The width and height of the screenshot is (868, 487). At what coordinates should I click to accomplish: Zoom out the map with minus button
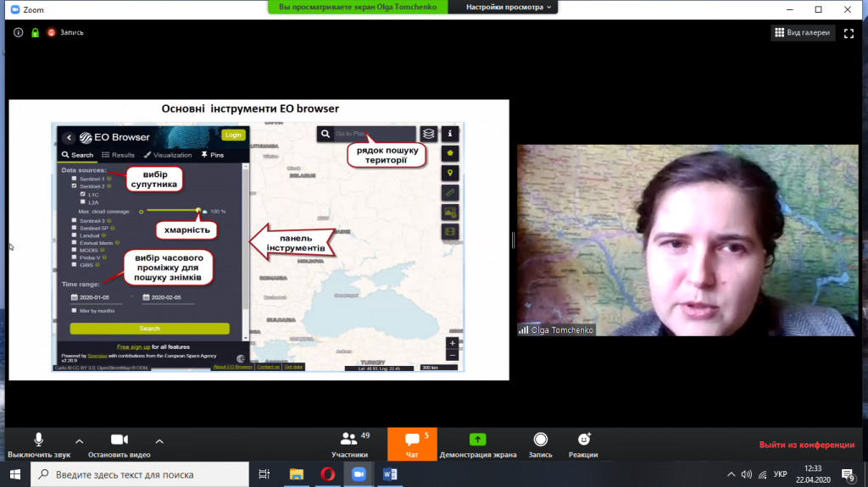tap(453, 355)
